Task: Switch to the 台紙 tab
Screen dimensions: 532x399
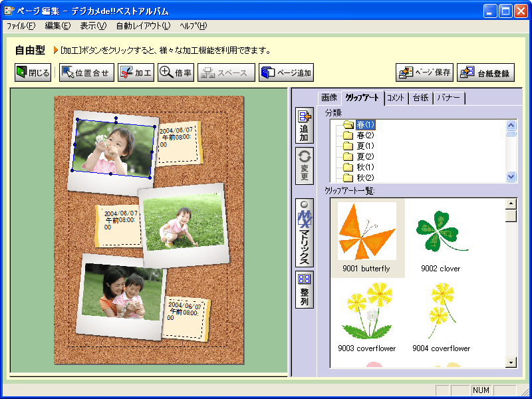Action: click(x=420, y=98)
